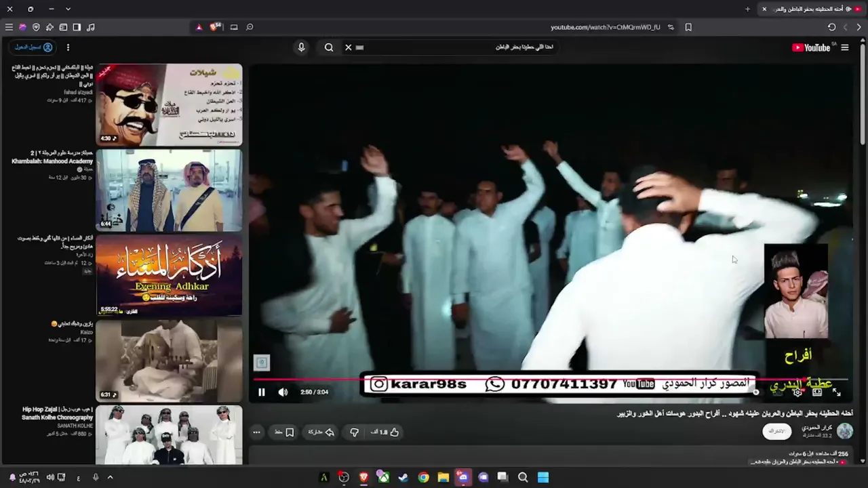Screen dimensions: 868x488
Task: Reload the page with the refresh button
Action: pos(832,27)
